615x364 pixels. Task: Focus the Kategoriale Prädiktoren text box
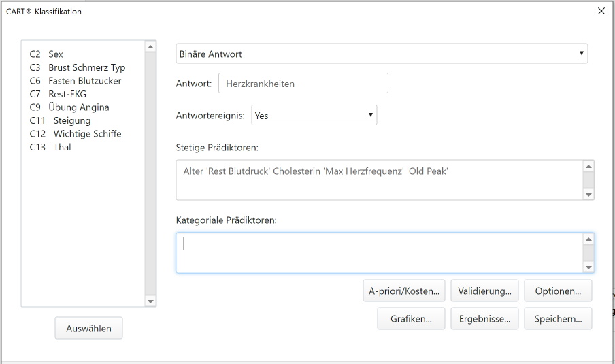point(379,252)
